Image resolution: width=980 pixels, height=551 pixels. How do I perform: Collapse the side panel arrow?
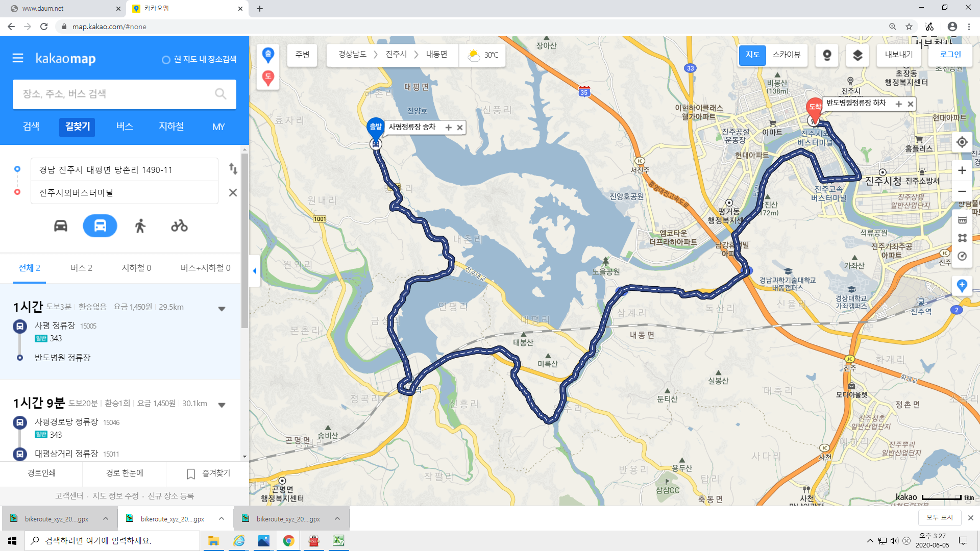click(255, 271)
